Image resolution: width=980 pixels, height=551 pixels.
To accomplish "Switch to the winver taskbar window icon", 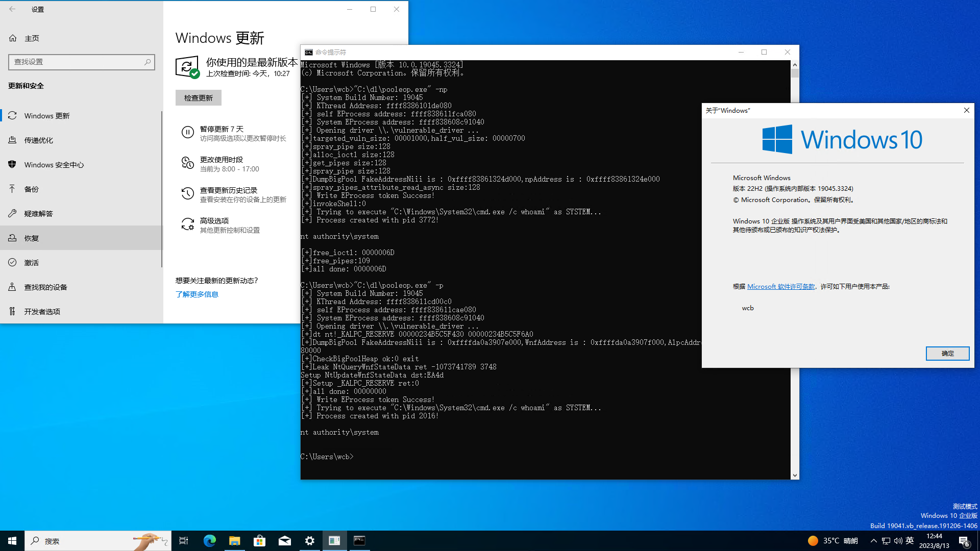I will [334, 541].
